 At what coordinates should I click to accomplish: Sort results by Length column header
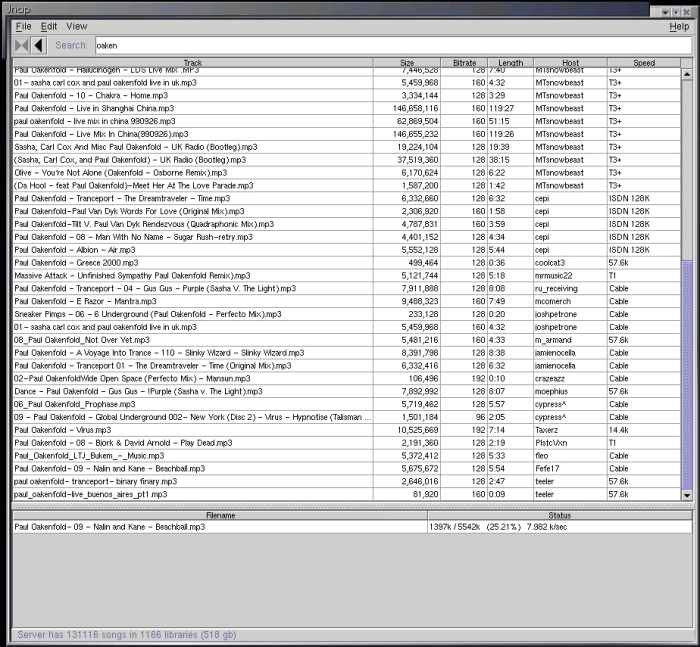tap(510, 63)
